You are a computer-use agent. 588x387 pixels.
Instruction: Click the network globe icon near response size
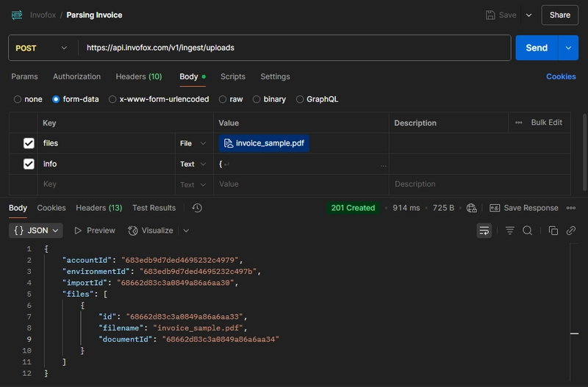click(471, 208)
